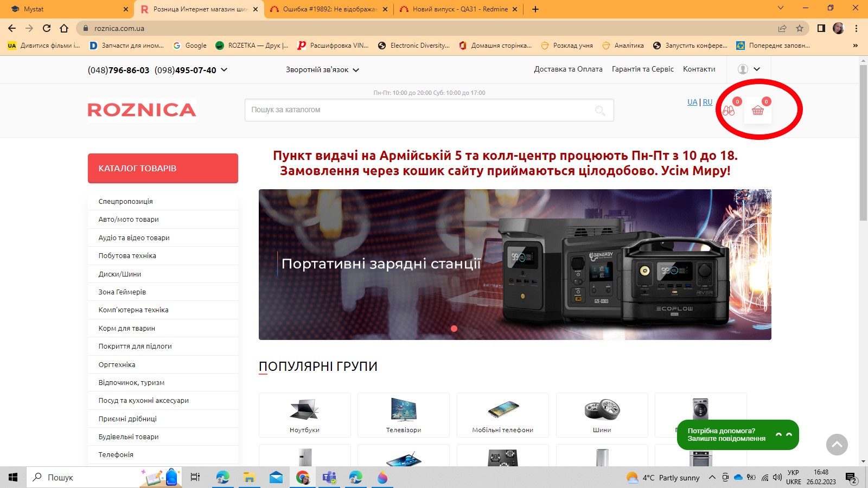This screenshot has height=488, width=868.
Task: Click the red banner slider dot
Action: pyautogui.click(x=454, y=329)
